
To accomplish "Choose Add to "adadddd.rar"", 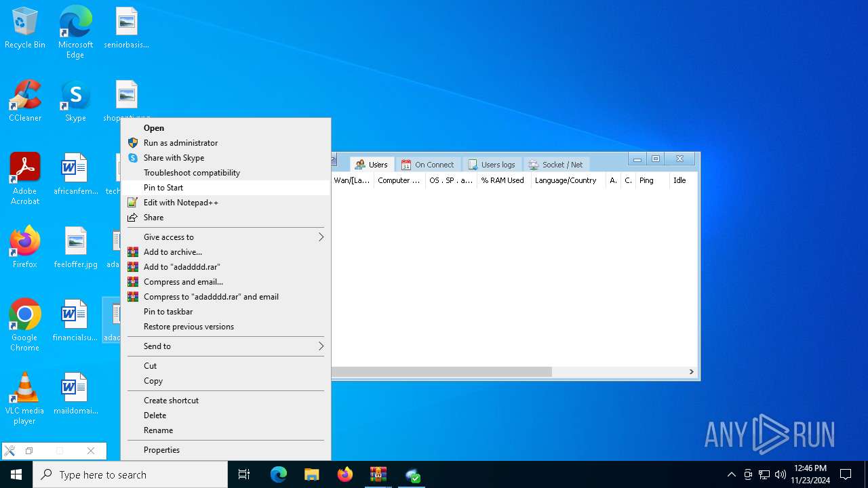I will point(226,267).
